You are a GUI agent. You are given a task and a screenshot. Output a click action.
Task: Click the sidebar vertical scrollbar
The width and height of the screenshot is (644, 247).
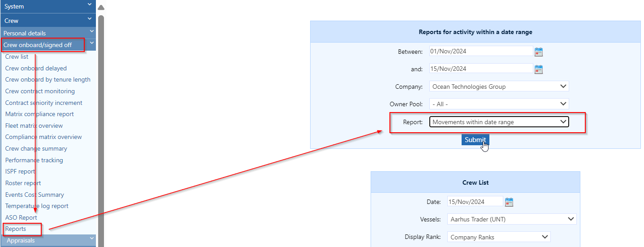pos(101,130)
